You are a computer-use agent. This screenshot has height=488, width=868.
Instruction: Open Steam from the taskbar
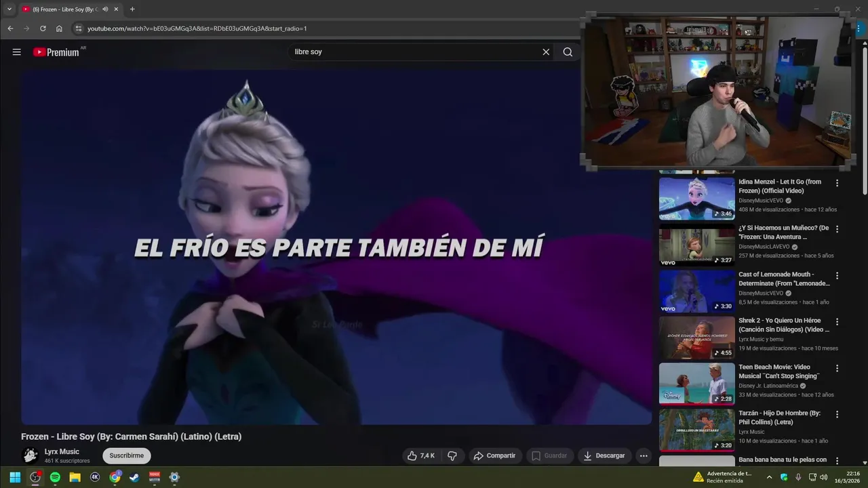tap(135, 477)
